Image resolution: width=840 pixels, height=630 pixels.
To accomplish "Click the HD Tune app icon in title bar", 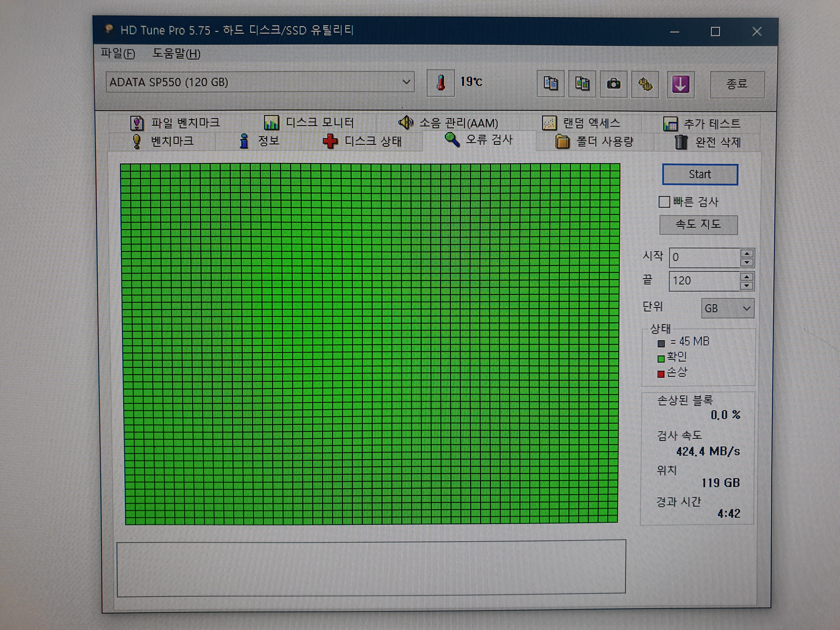I will [109, 29].
